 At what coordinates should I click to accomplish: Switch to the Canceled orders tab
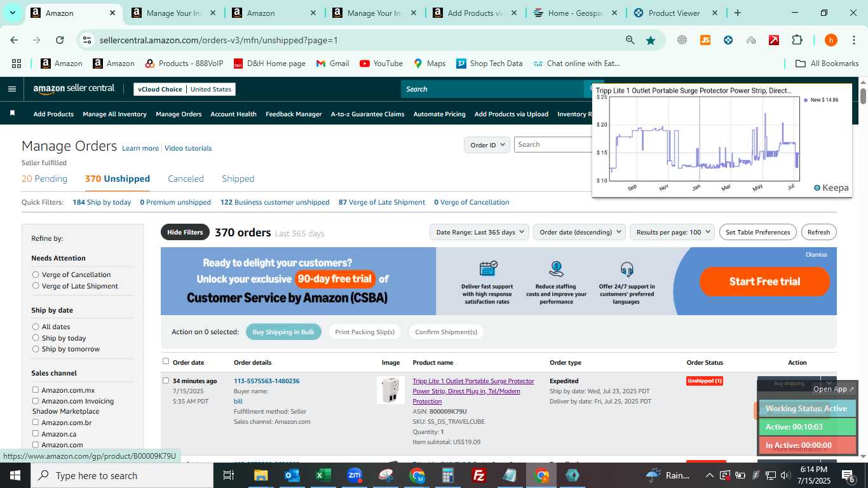pos(186,179)
